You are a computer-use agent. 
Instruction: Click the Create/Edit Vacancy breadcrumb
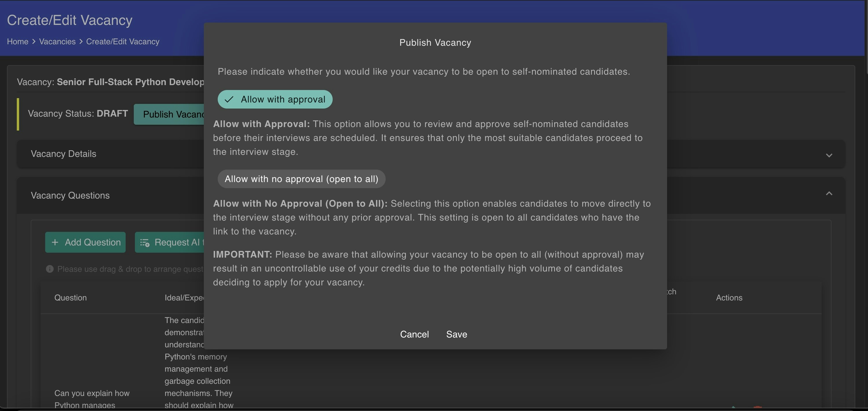click(123, 41)
